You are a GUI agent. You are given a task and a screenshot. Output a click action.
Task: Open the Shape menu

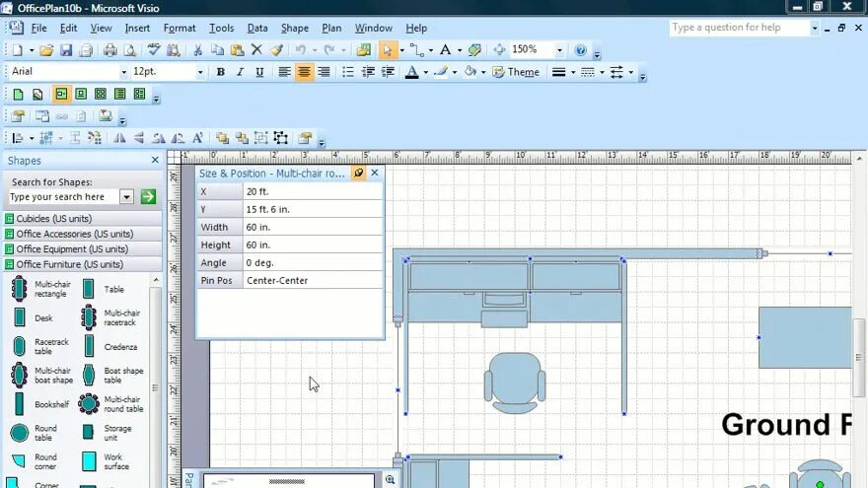point(295,29)
